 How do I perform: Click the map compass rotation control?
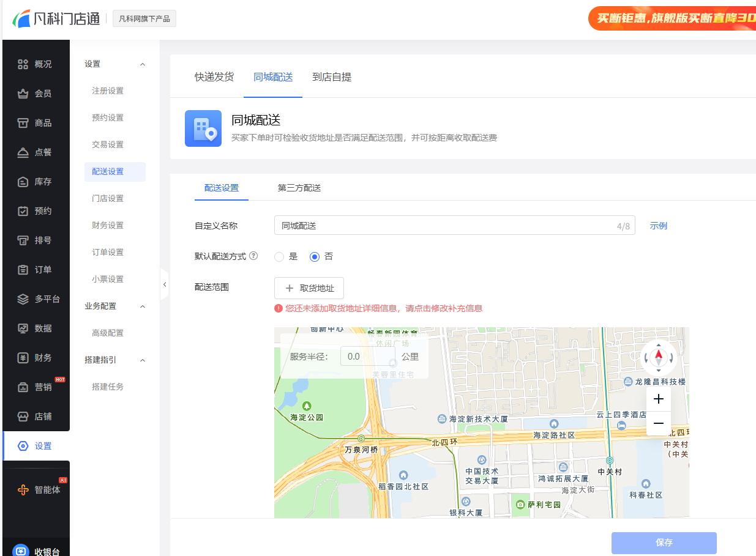coord(659,357)
